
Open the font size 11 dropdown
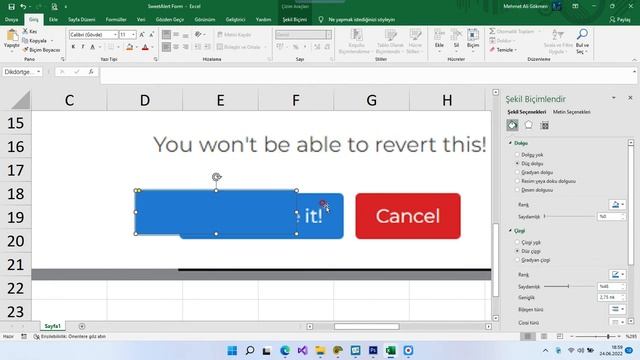tap(133, 35)
